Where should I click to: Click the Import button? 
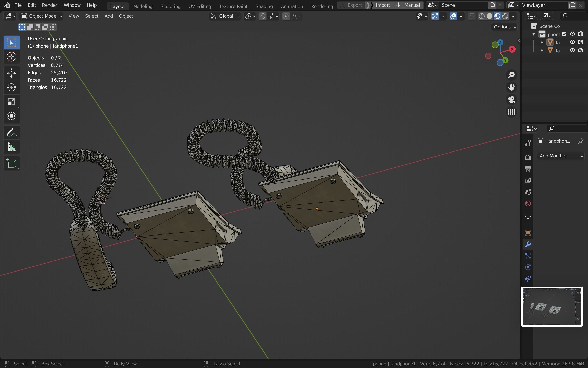point(380,5)
